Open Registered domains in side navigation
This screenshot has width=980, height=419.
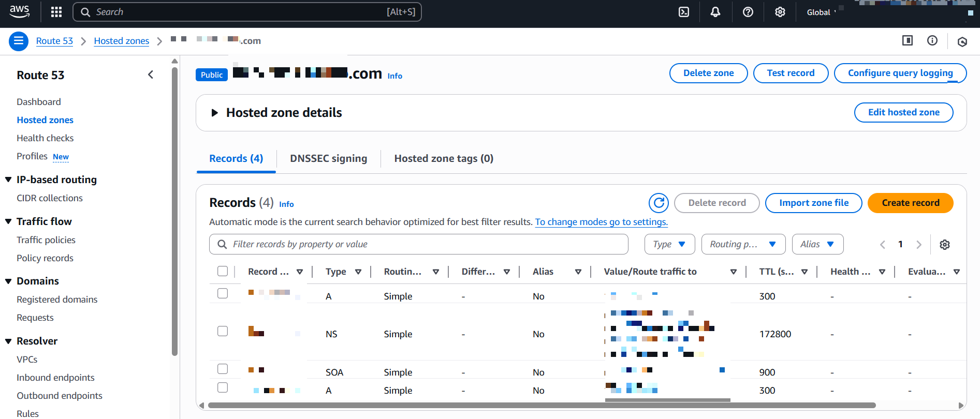click(57, 300)
